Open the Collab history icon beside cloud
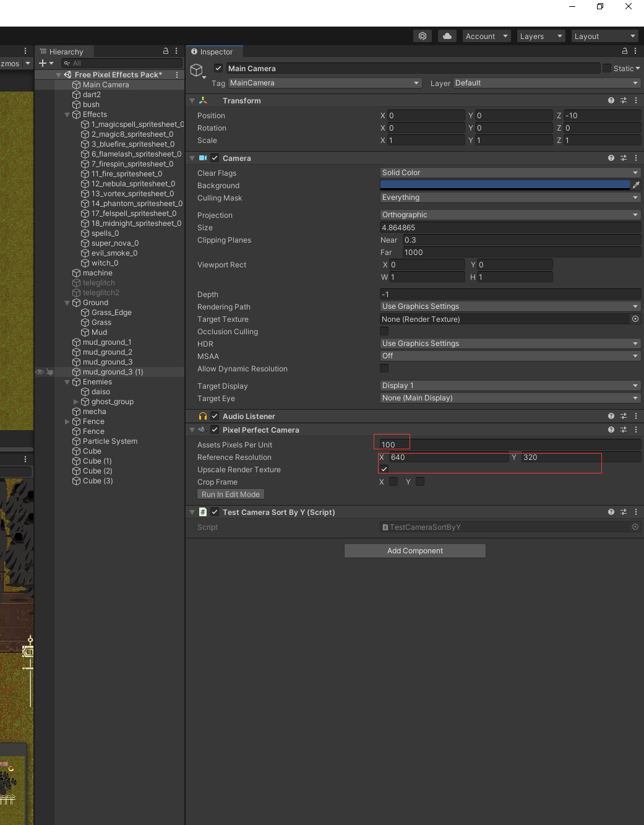The image size is (644, 825). click(x=423, y=36)
